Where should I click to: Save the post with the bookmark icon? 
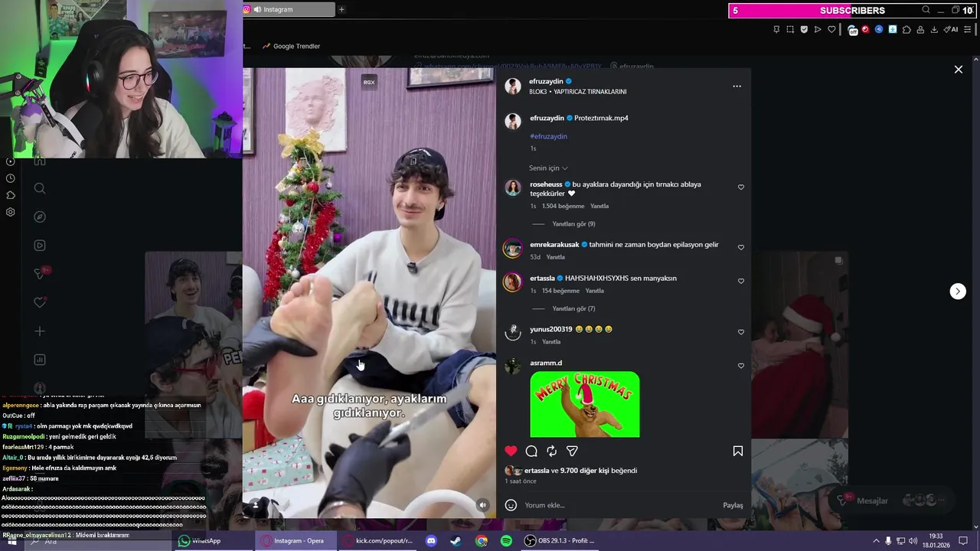tap(738, 451)
